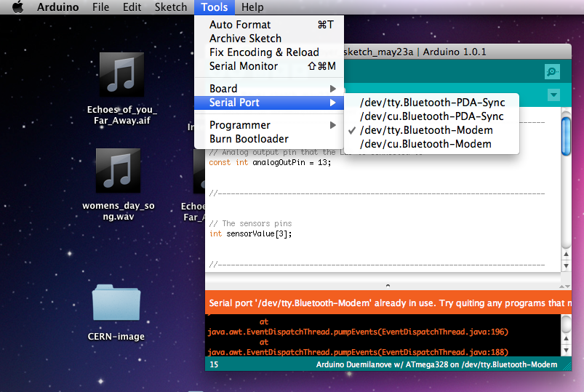584x392 pixels.
Task: Expand the Serial Port submenu
Action: point(269,103)
